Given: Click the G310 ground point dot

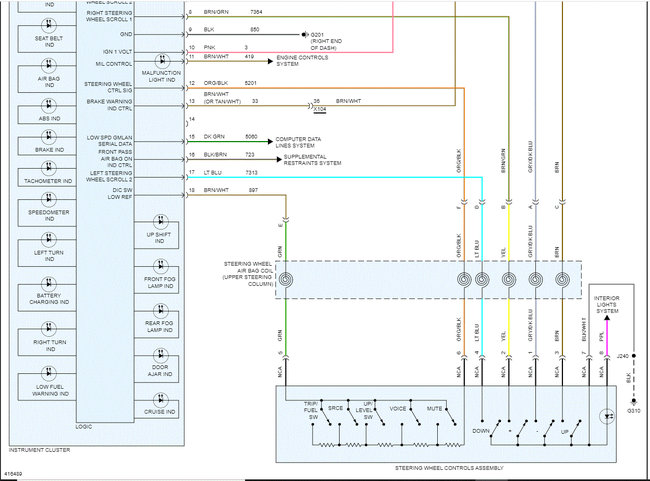Looking at the screenshot, I should 634,401.
